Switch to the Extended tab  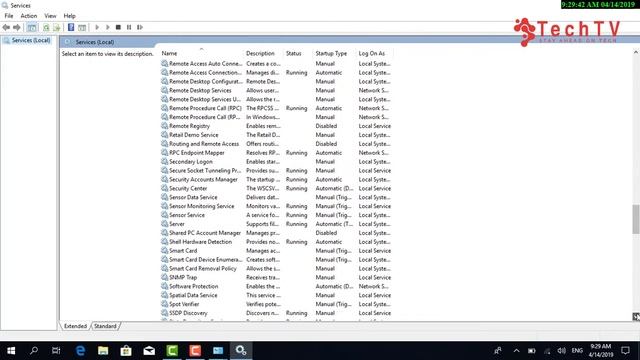pyautogui.click(x=75, y=326)
